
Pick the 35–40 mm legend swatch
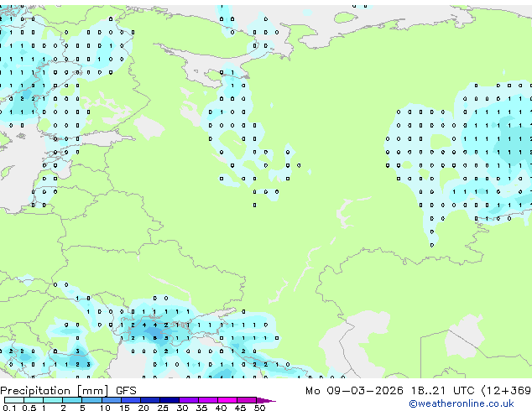[x=207, y=400]
